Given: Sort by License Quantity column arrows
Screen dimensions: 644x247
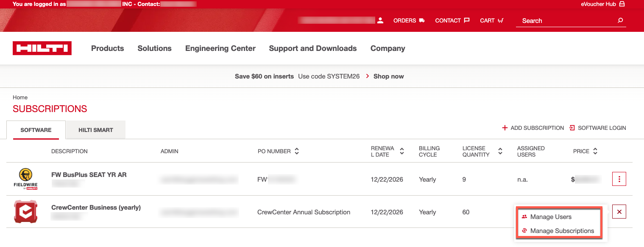Looking at the screenshot, I should coord(500,151).
